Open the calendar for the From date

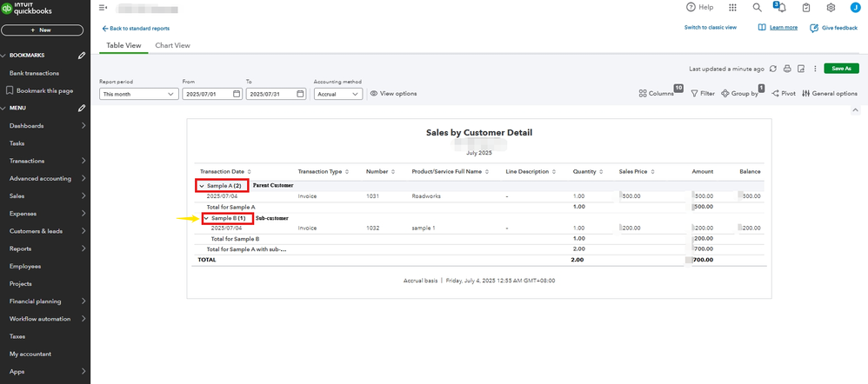point(236,94)
